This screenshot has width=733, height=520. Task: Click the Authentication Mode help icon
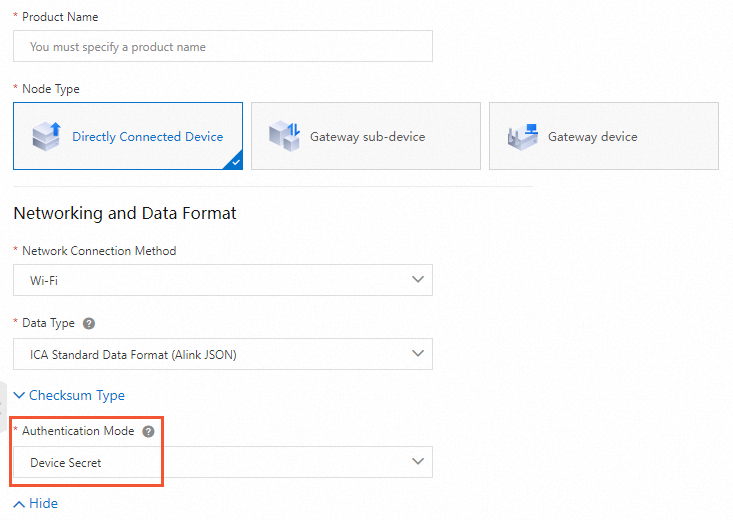(149, 431)
